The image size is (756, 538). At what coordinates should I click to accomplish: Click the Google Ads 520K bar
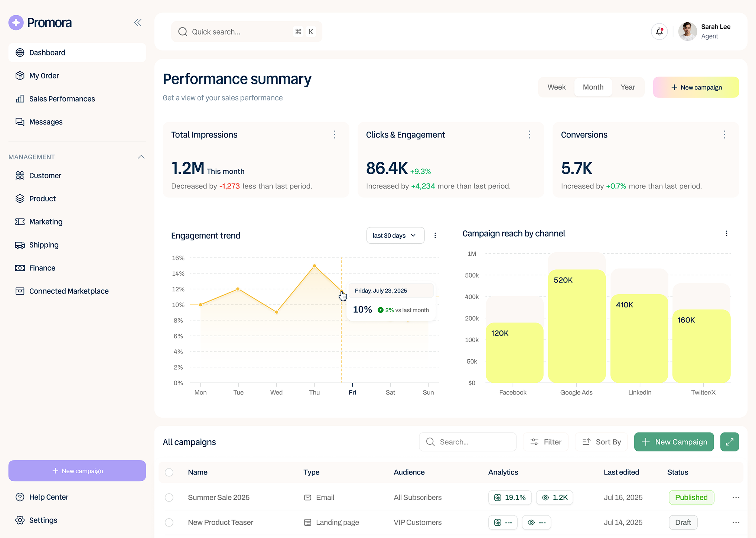576,327
